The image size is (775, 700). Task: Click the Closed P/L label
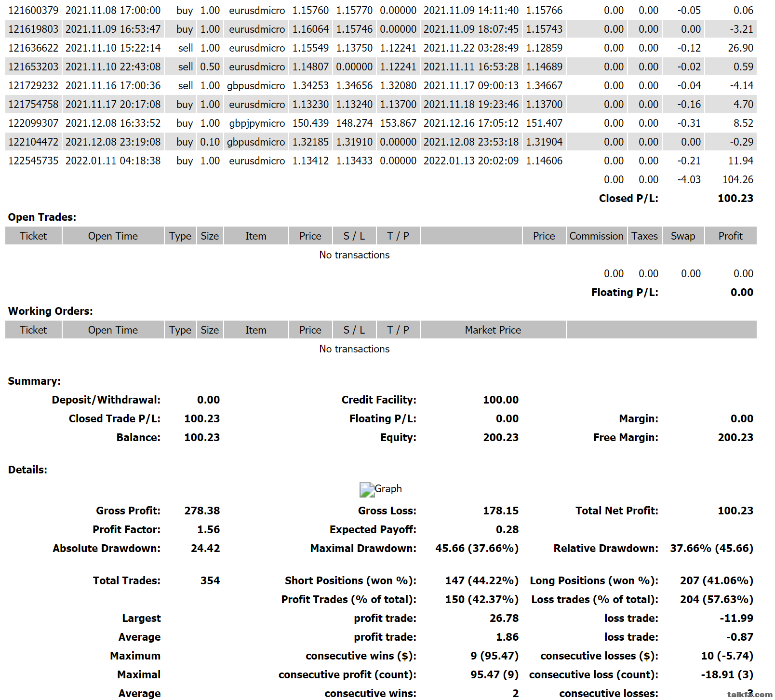[628, 198]
